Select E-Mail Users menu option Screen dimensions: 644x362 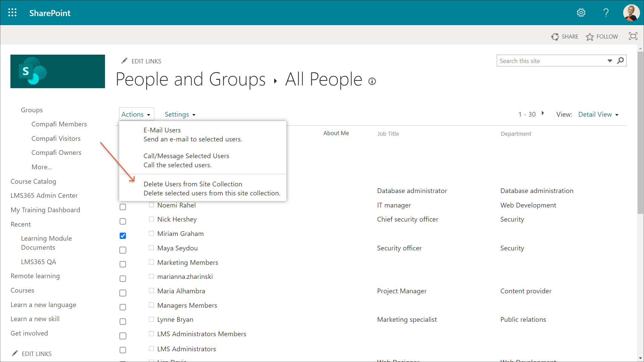click(162, 130)
